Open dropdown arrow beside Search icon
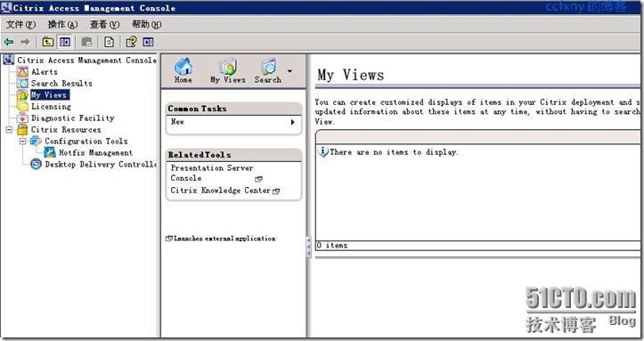The width and height of the screenshot is (644, 341). [x=290, y=71]
